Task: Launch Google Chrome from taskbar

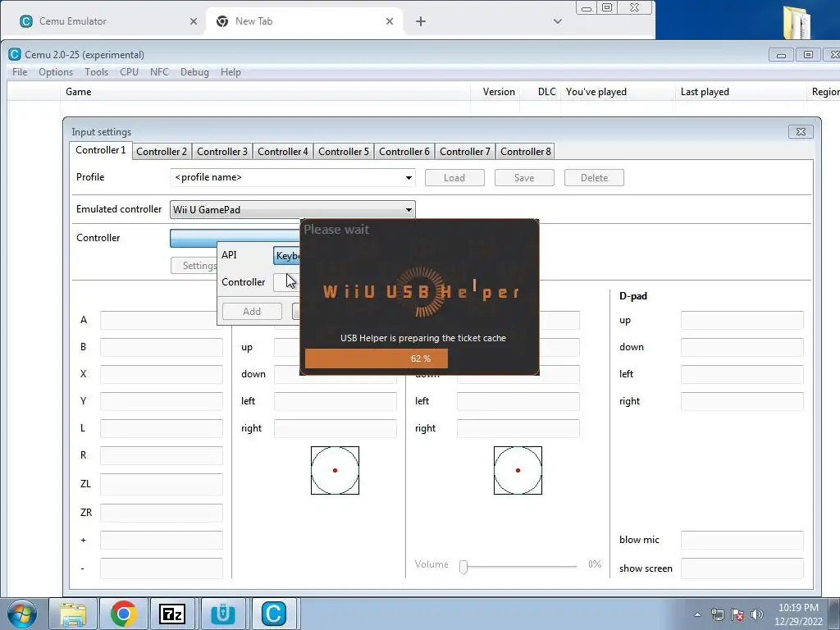Action: point(123,614)
